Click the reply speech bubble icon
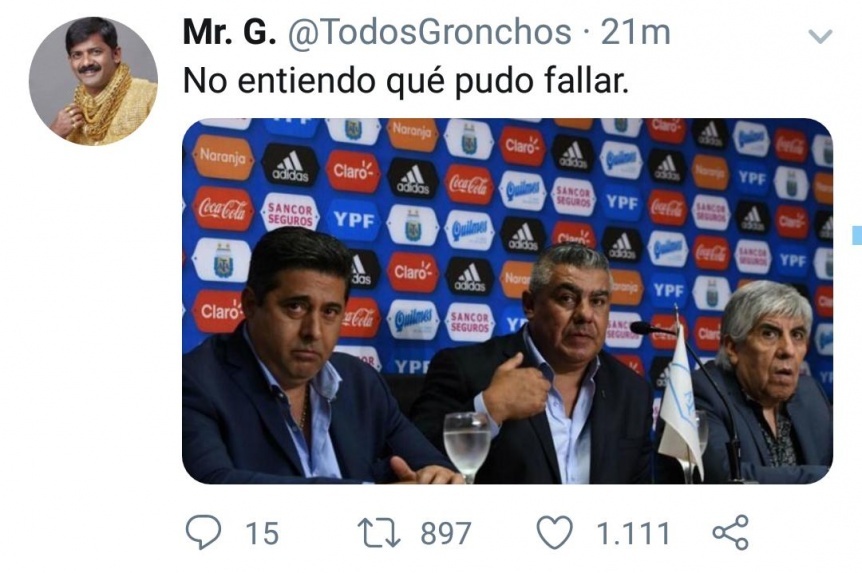This screenshot has width=862, height=573. (x=203, y=532)
